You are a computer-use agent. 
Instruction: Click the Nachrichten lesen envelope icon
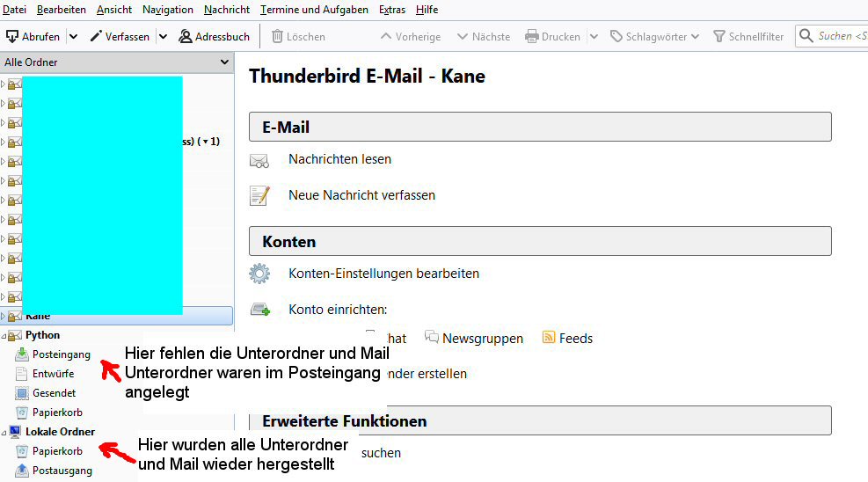pyautogui.click(x=259, y=160)
